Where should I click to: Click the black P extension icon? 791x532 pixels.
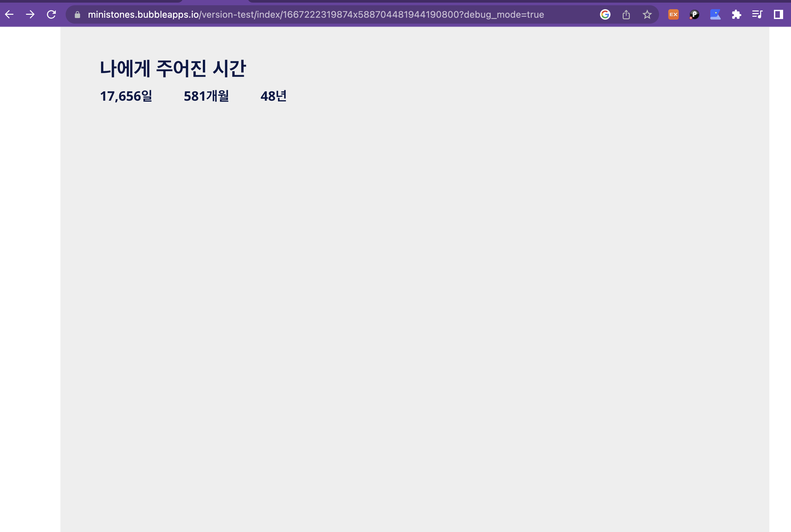(x=694, y=14)
